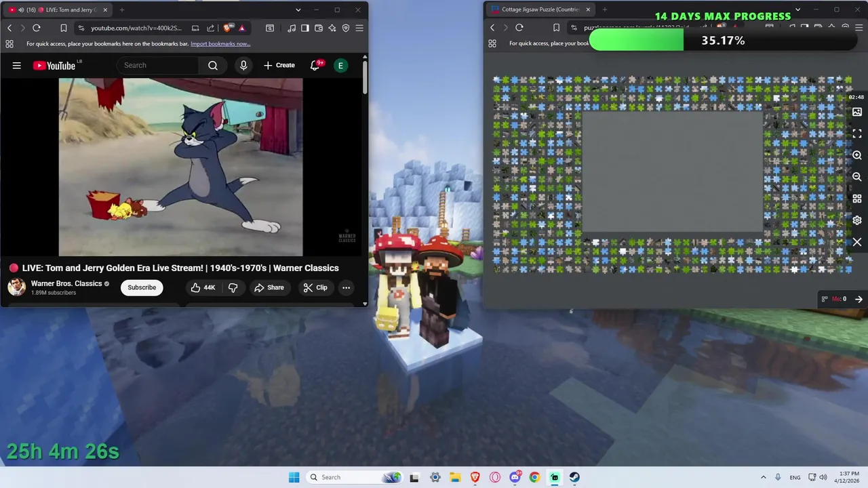Click the 35.17% progress bar

(x=723, y=41)
